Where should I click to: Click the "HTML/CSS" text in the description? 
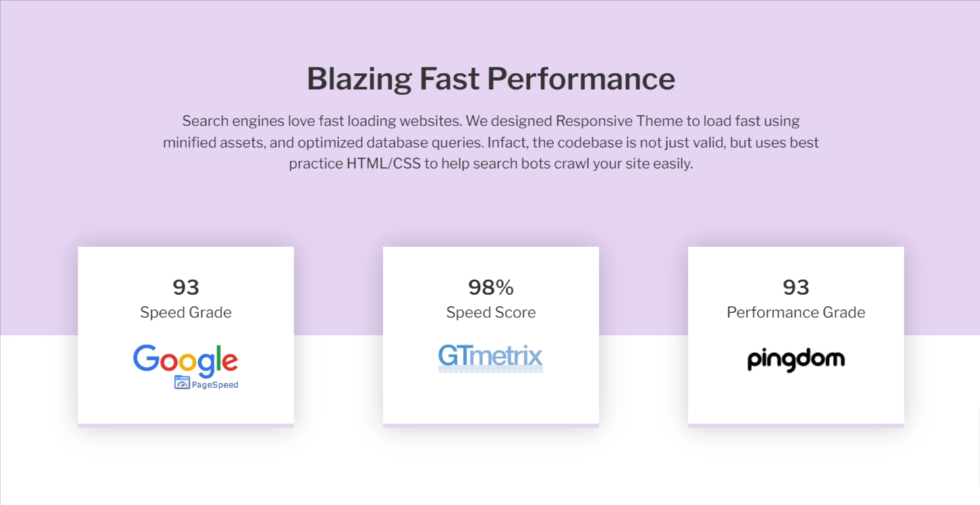click(383, 163)
